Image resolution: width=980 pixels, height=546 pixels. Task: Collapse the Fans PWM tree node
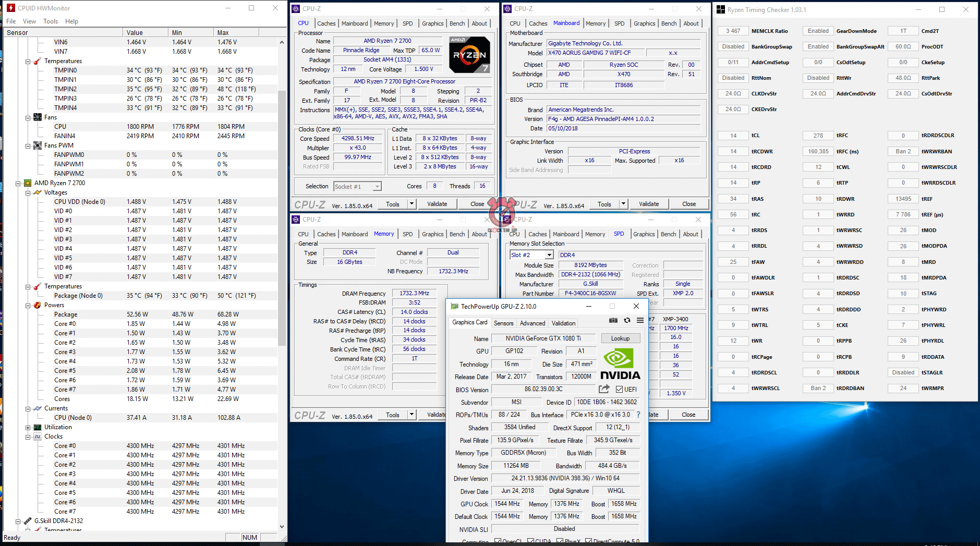[x=28, y=145]
